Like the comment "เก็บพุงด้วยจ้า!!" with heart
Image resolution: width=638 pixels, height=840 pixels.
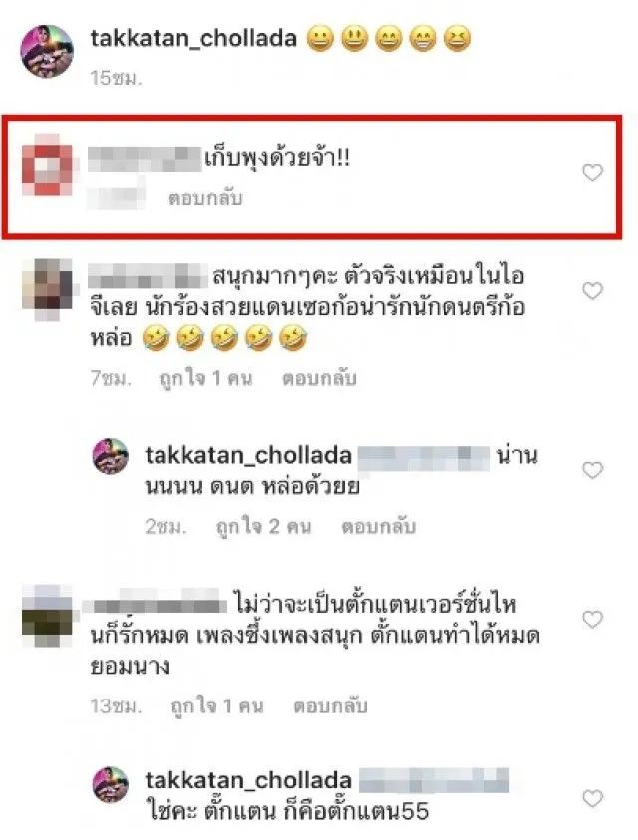592,173
